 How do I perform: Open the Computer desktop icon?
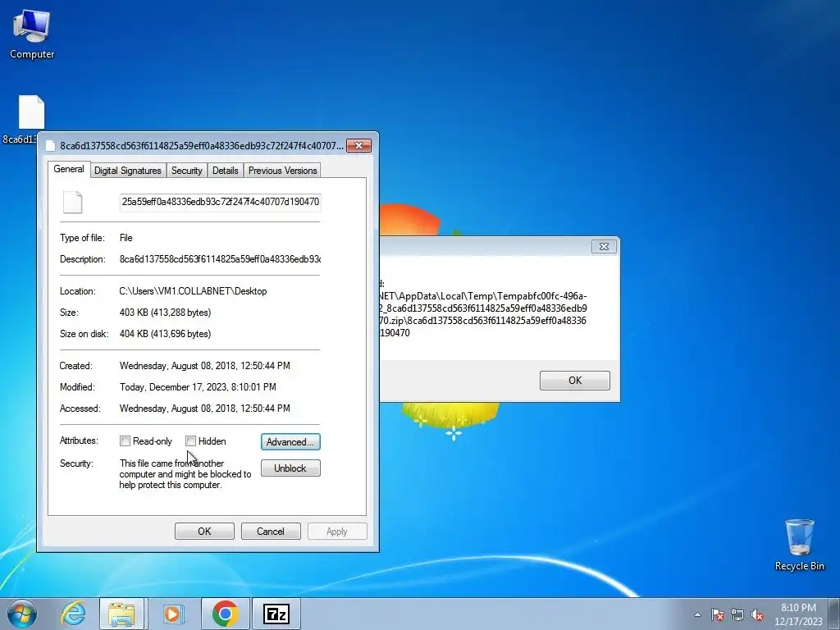tap(32, 34)
